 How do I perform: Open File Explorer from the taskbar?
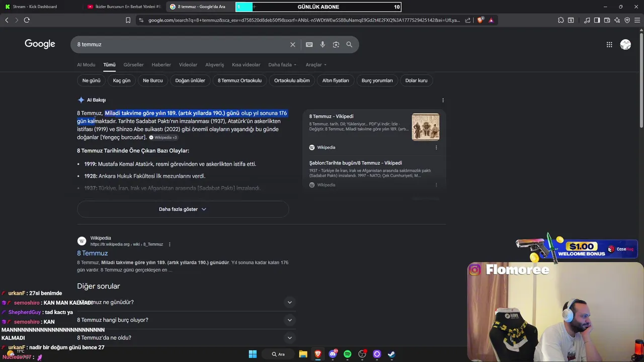pos(303,354)
